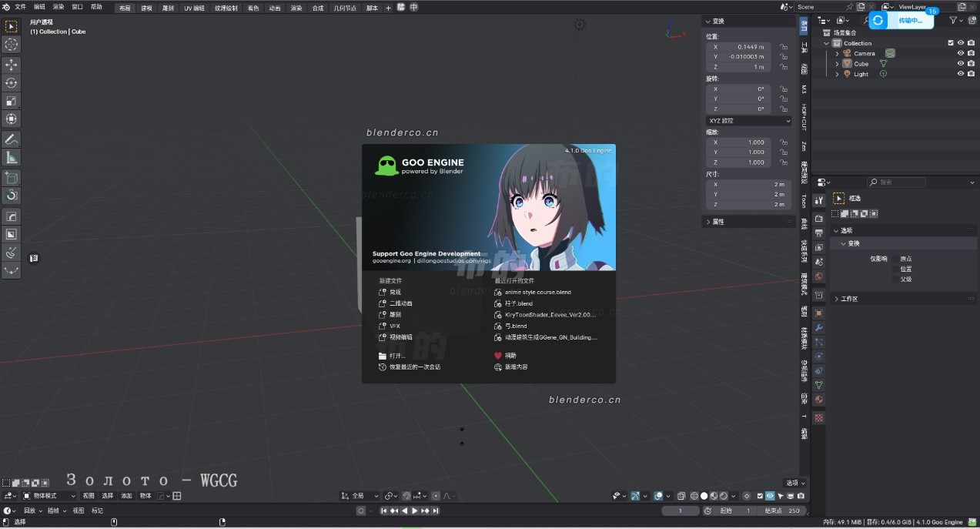The image size is (980, 529).
Task: Create new General (常规) file from splash
Action: coord(395,293)
